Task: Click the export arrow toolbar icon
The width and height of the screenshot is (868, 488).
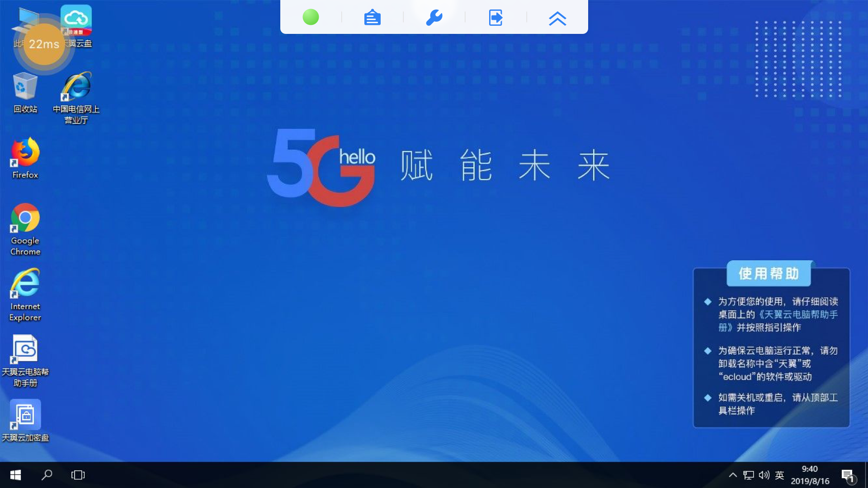Action: [x=495, y=17]
